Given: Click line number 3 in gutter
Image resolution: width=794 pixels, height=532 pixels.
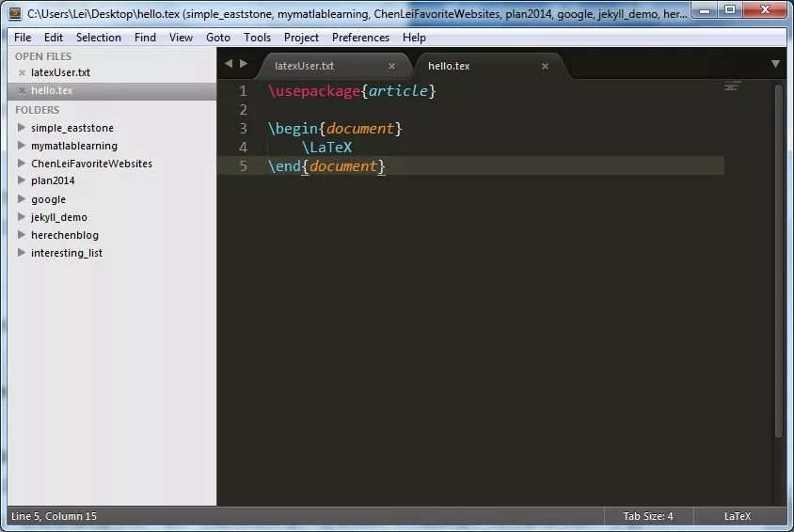Looking at the screenshot, I should tap(243, 129).
